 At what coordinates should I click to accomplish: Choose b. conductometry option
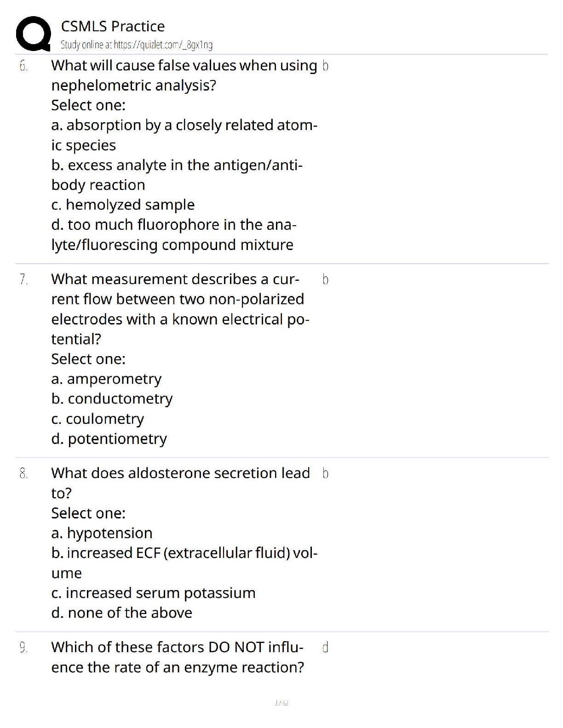pyautogui.click(x=112, y=398)
